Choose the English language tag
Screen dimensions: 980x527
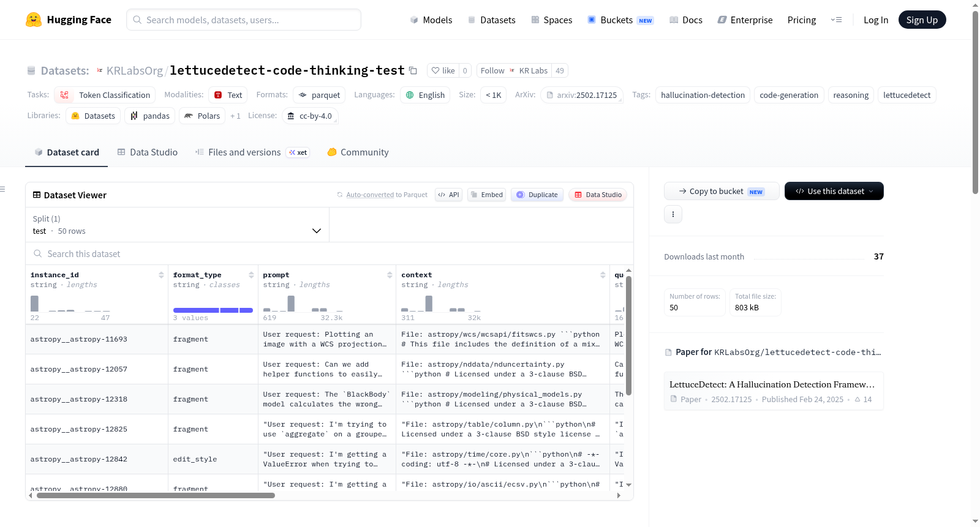pyautogui.click(x=425, y=95)
